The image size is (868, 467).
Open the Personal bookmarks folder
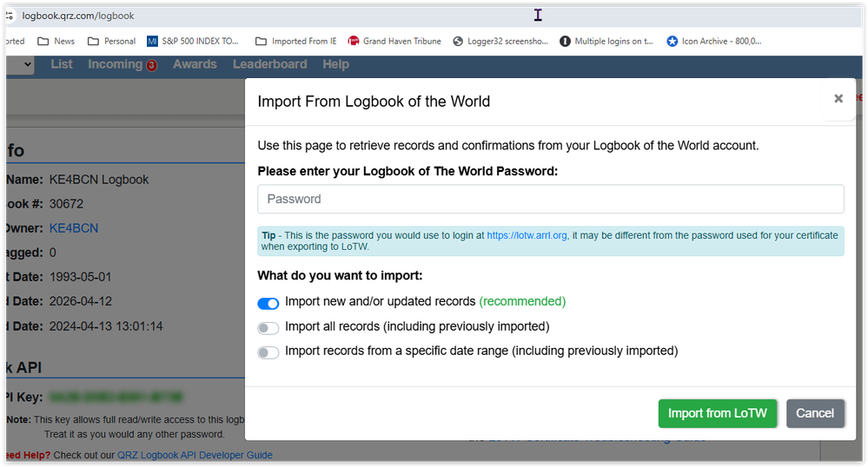pyautogui.click(x=112, y=41)
